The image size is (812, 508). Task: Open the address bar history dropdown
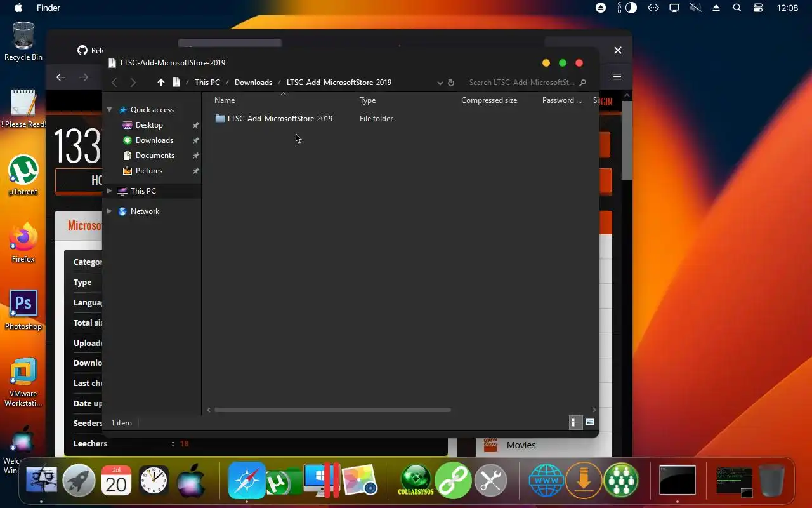pyautogui.click(x=440, y=83)
